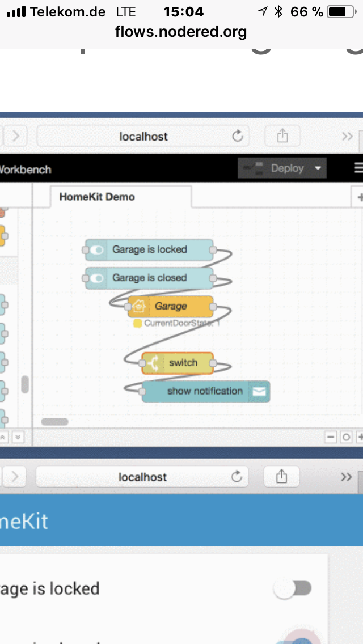Toggle the Garage is closed node's switch icon
The width and height of the screenshot is (363, 644).
point(97,278)
